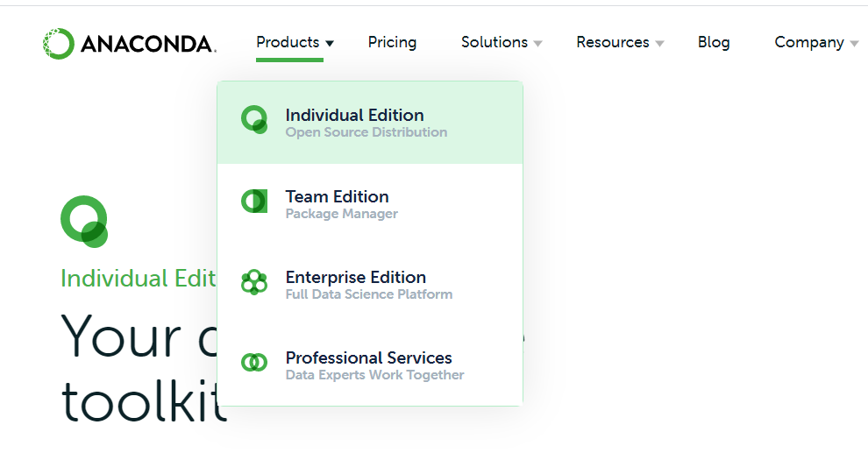Image resolution: width=868 pixels, height=453 pixels.
Task: Select Professional Services from dropdown
Action: (370, 365)
